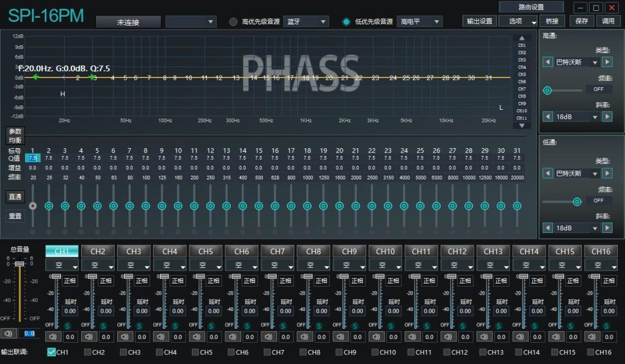Enable the CH8 output link checkbox
The height and width of the screenshot is (364, 625).
303,352
